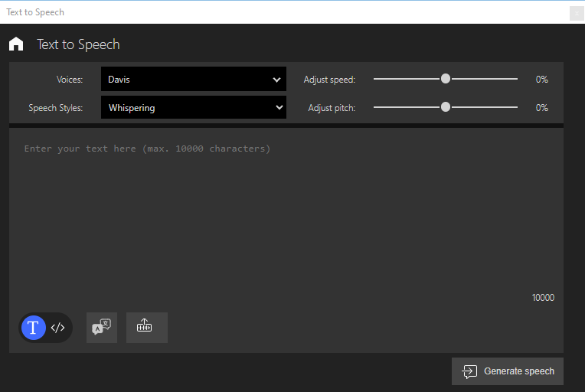
Task: Click the left end of the pitch slider track
Action: pyautogui.click(x=376, y=107)
